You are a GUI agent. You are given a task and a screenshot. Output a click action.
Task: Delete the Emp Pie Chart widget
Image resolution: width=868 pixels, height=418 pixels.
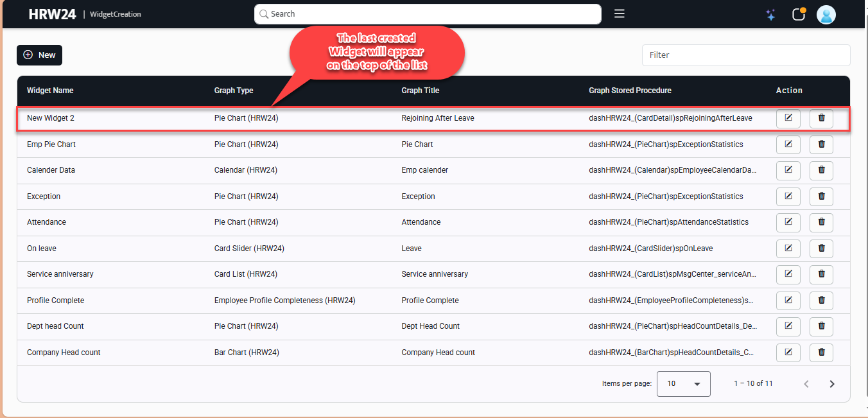pos(821,144)
